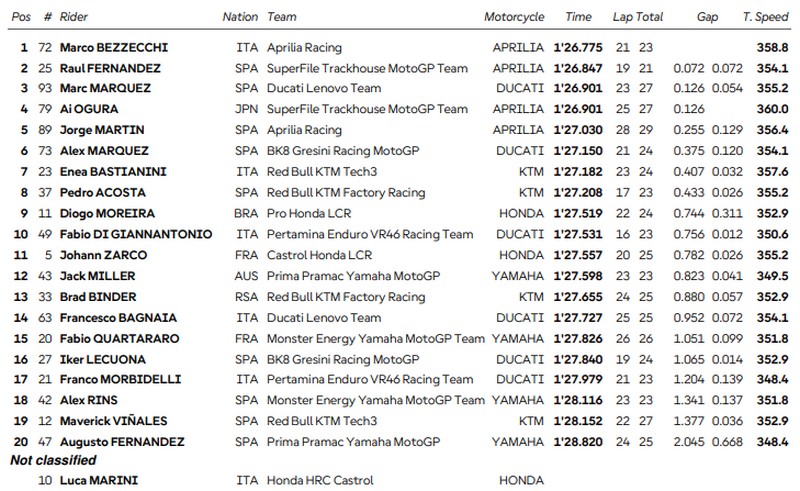Select the Time column header

(578, 17)
